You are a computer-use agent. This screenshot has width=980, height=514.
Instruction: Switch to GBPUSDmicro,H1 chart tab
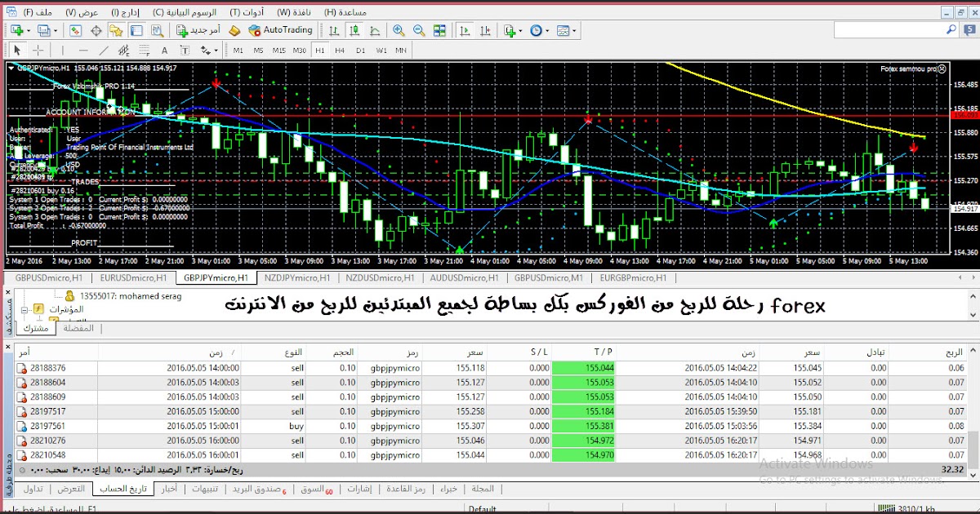(48, 277)
